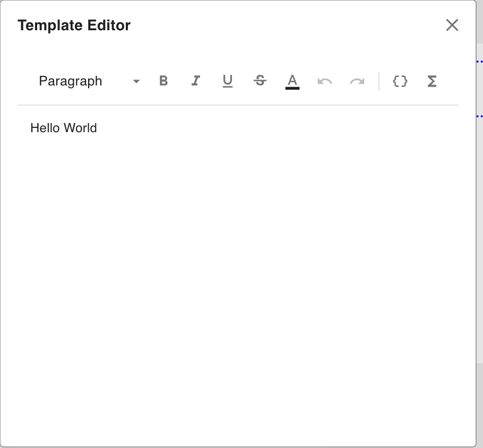The height and width of the screenshot is (448, 483).
Task: Insert a formula using the sigma icon
Action: 432,81
